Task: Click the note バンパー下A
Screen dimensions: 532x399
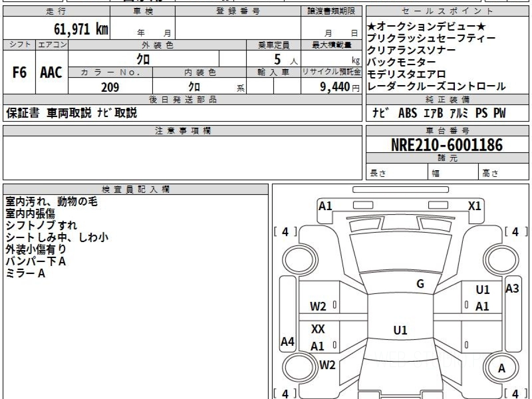Action: click(35, 262)
